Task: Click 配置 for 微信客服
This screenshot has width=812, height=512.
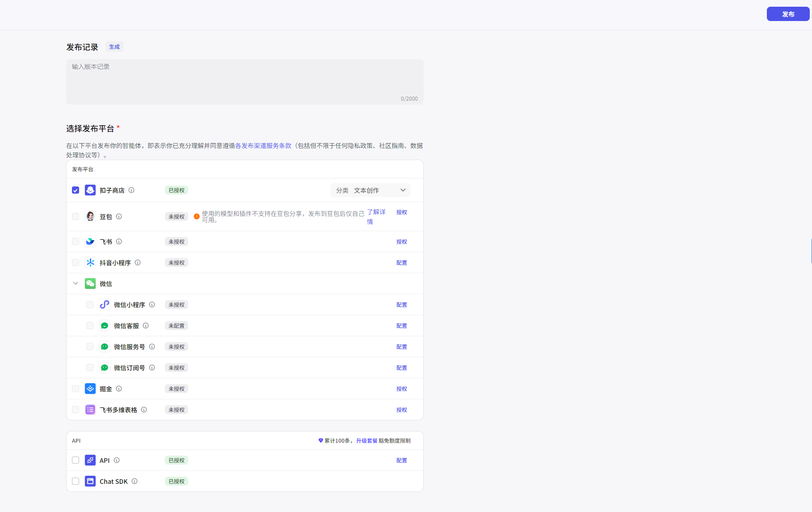Action: click(401, 326)
